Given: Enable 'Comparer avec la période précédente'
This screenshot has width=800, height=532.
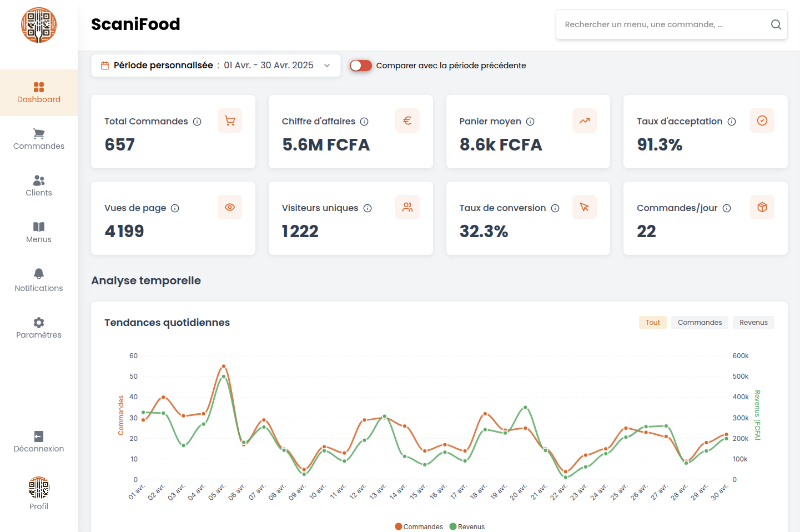Looking at the screenshot, I should tap(360, 65).
